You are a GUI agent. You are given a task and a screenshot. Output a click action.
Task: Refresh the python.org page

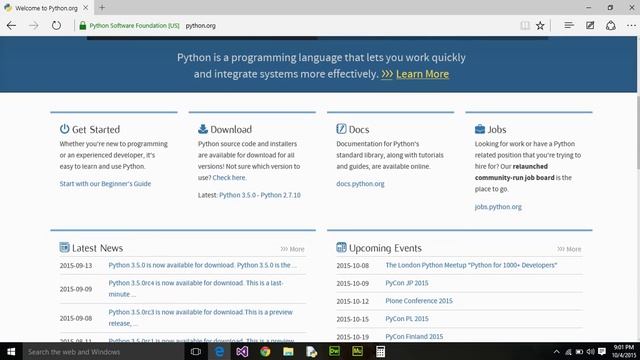[56, 25]
